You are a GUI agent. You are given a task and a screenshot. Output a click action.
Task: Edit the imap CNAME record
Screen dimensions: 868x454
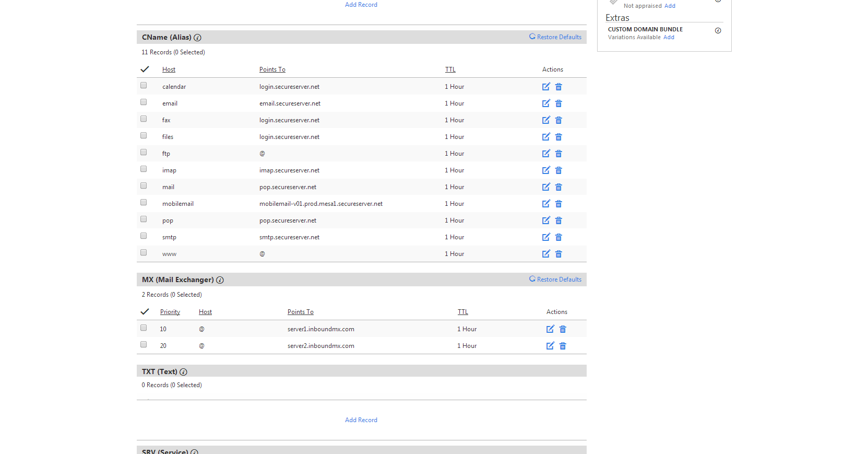click(x=546, y=170)
